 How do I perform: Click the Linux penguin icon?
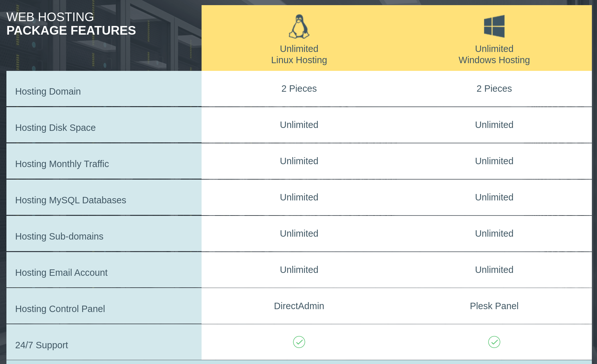(299, 26)
